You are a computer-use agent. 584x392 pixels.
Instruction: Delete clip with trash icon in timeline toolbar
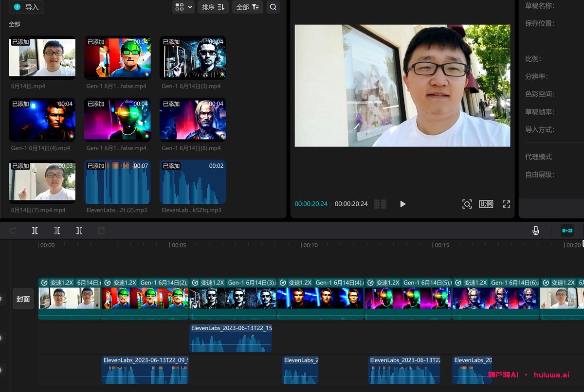click(x=101, y=230)
